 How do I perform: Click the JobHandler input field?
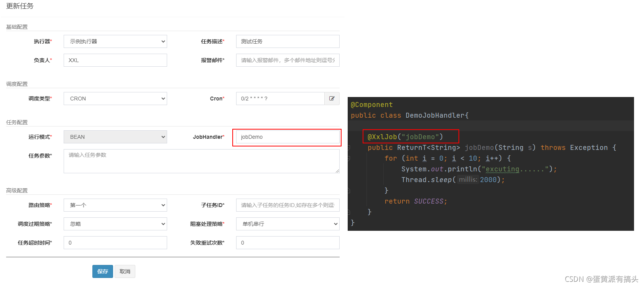pos(288,137)
